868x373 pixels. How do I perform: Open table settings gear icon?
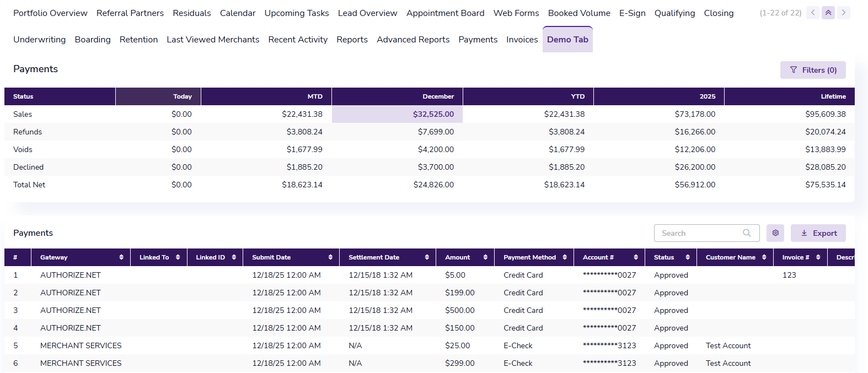(x=775, y=233)
